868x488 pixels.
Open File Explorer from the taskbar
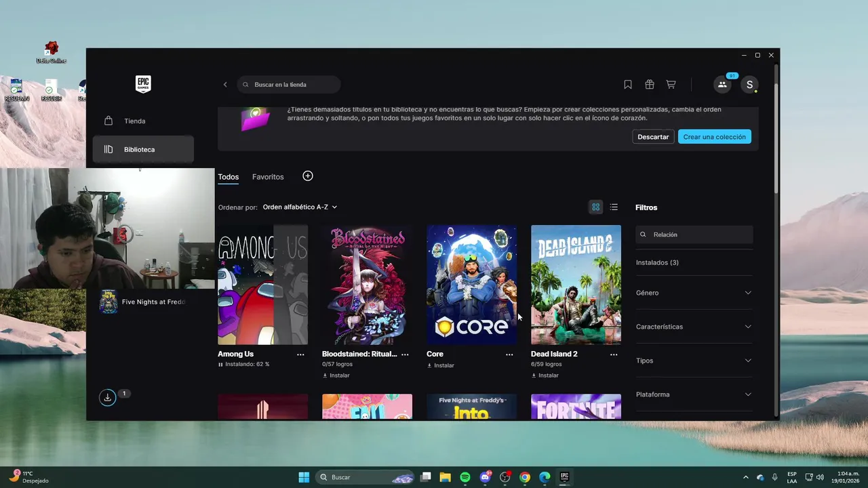[446, 477]
